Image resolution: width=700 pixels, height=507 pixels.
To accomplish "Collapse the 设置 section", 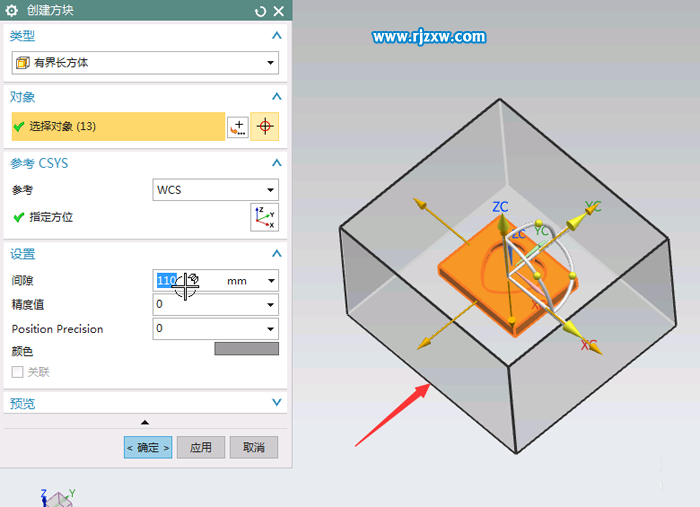I will click(x=277, y=254).
